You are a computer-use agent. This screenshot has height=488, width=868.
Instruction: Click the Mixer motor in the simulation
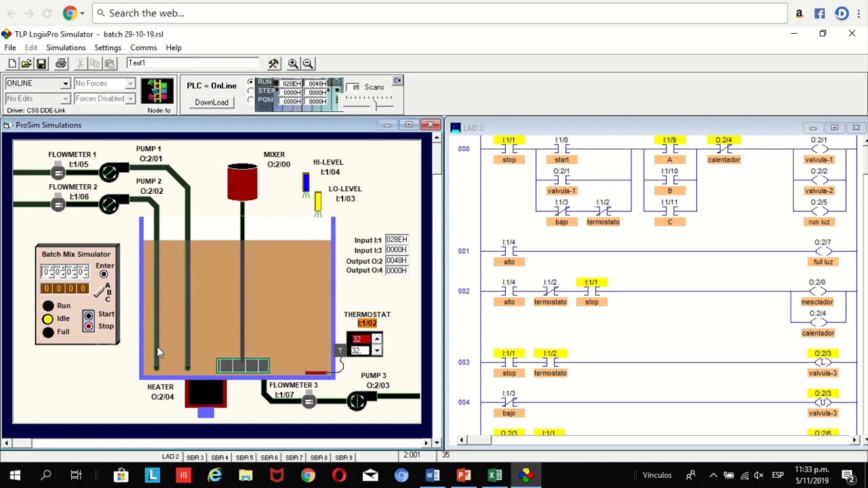pos(242,182)
